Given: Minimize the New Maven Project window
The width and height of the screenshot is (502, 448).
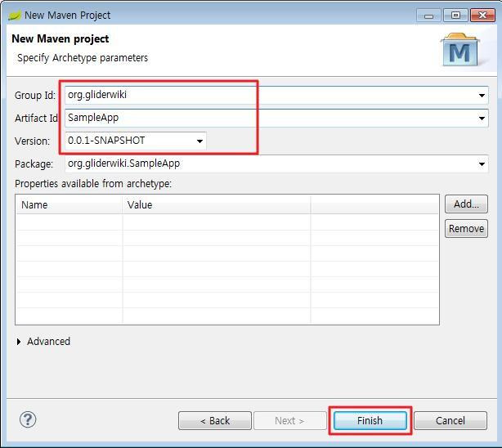Looking at the screenshot, I should (x=428, y=16).
